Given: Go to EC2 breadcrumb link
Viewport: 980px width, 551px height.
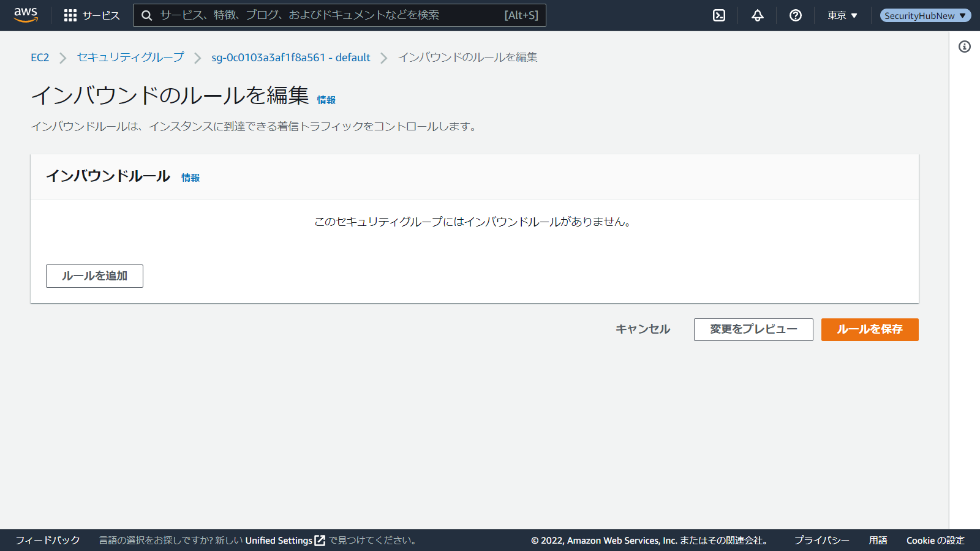Looking at the screenshot, I should click(x=40, y=58).
